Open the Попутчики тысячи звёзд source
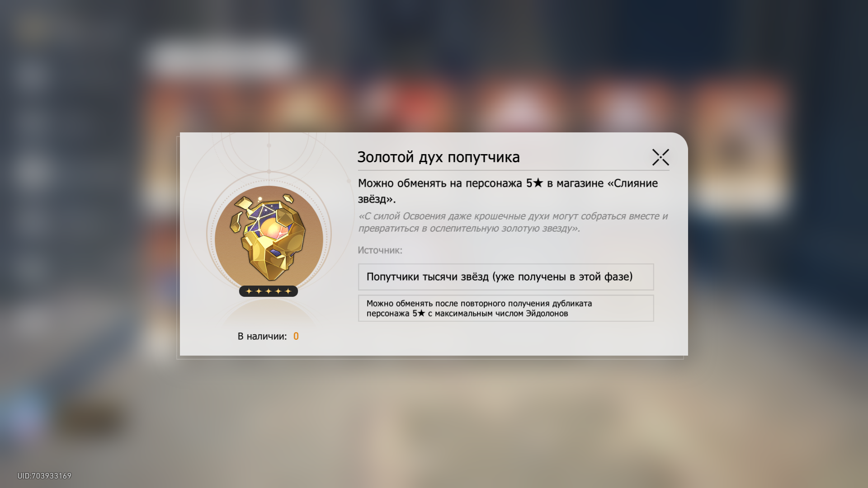This screenshot has height=488, width=868. point(506,277)
